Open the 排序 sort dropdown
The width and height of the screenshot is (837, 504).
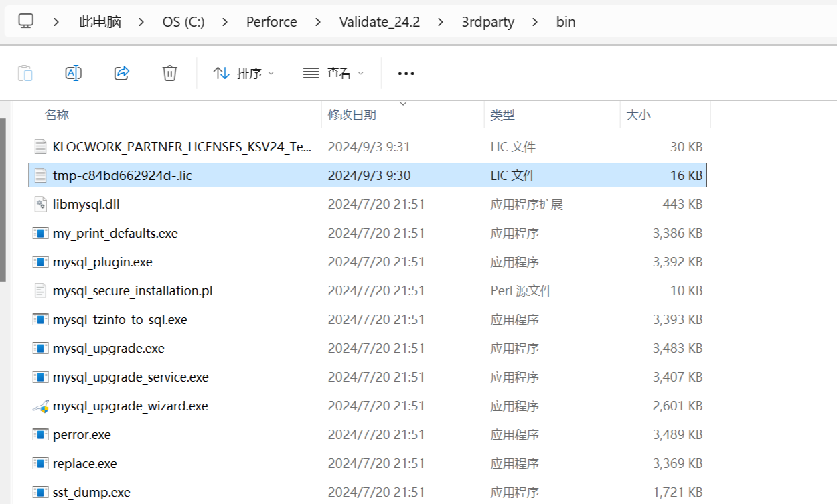244,74
